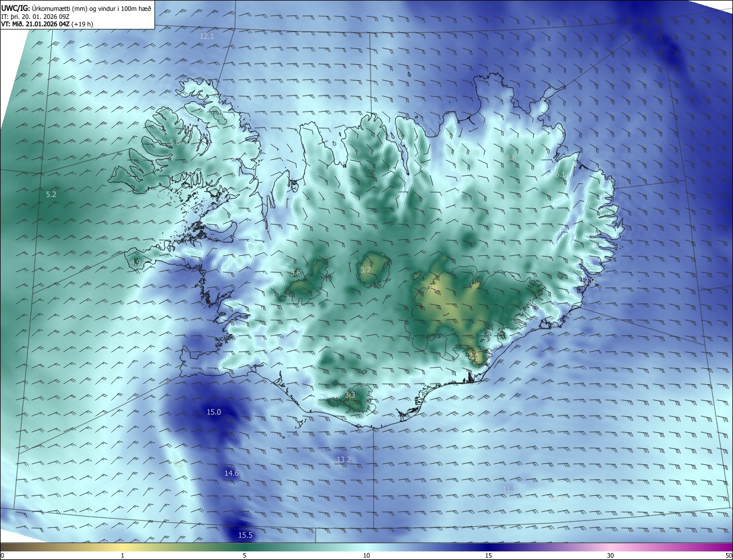Click the 3.3 value label in south

pyautogui.click(x=350, y=395)
